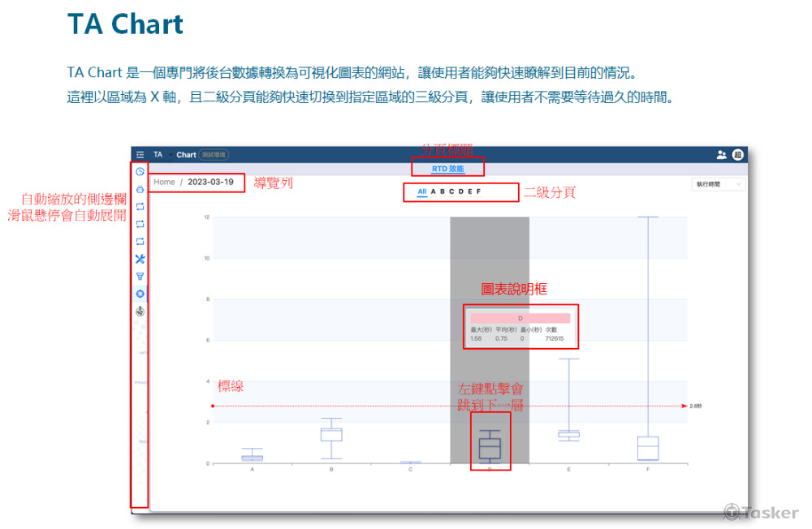Click the 2023-03-19 breadcrumb entry

tap(210, 183)
